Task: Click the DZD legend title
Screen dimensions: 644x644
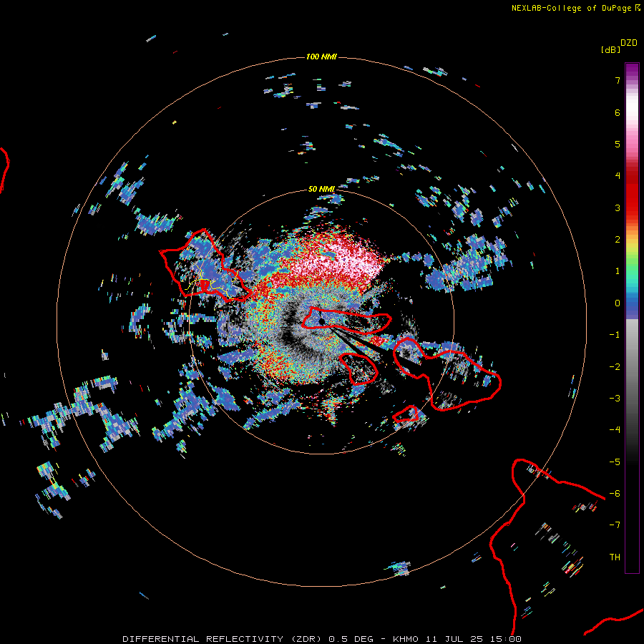Action: (628, 43)
